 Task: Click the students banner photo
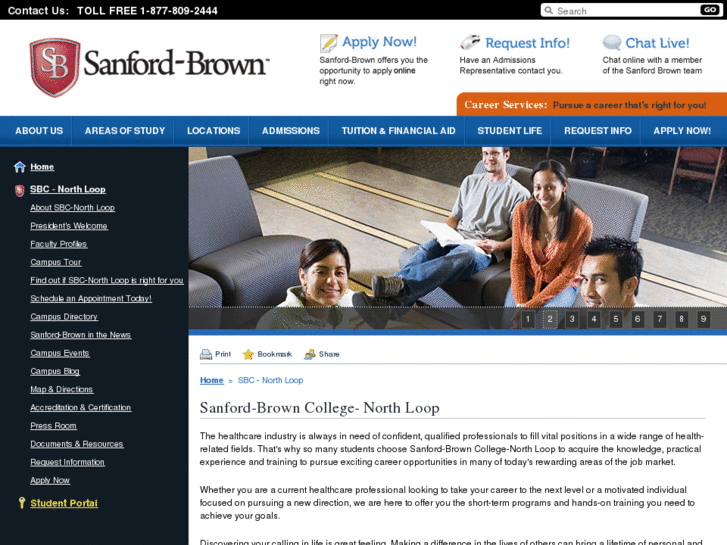pyautogui.click(x=458, y=238)
